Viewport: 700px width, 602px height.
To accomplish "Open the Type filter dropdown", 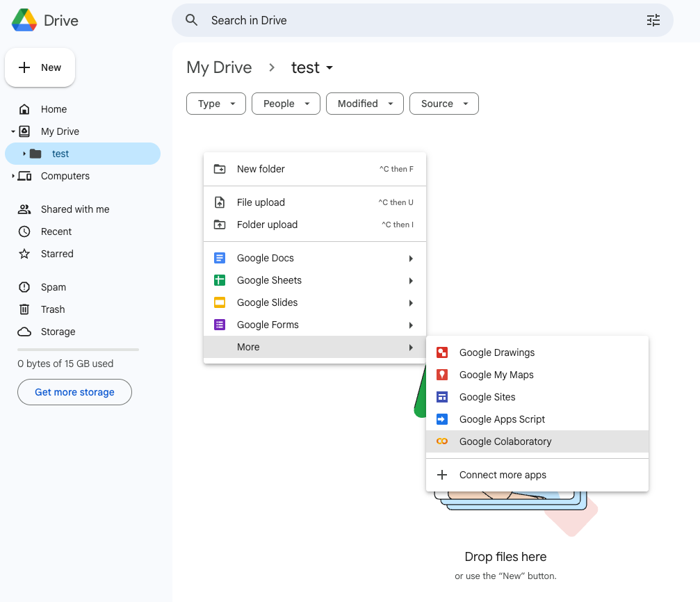I will (x=216, y=104).
